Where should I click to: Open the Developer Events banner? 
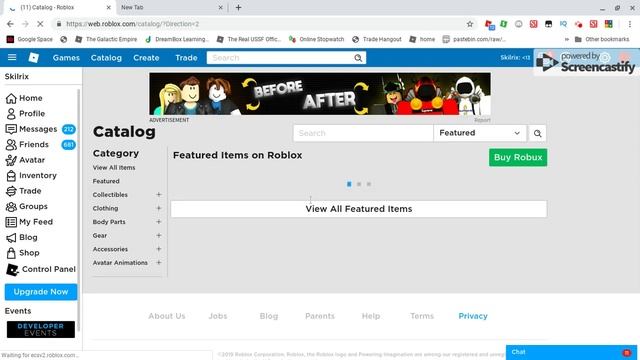point(41,329)
